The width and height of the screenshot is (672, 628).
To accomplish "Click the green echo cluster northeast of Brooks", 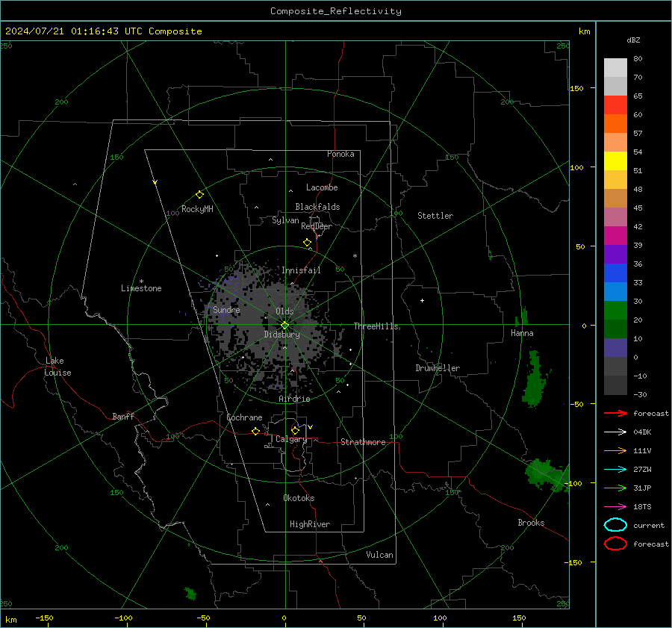I will [547, 474].
